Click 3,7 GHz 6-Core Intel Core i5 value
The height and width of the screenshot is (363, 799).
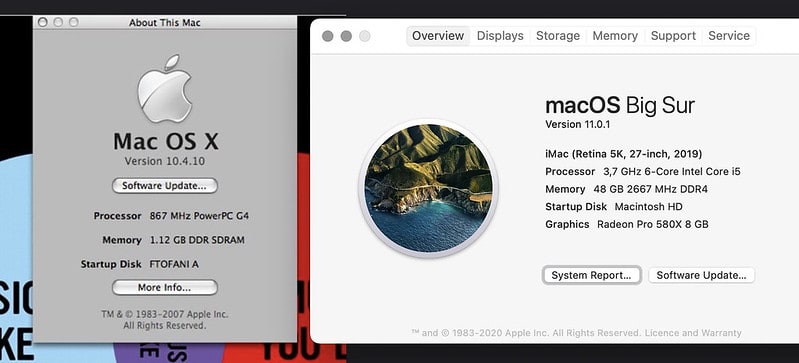click(672, 172)
